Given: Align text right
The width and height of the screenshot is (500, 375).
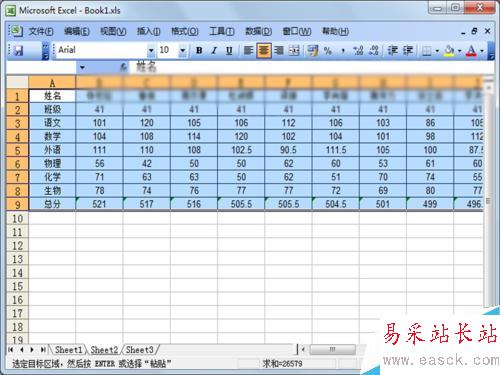Looking at the screenshot, I should click(x=279, y=51).
